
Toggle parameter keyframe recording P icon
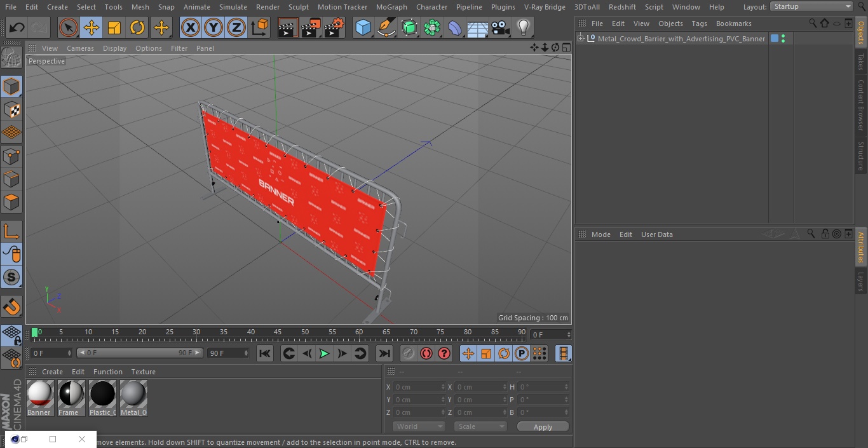[x=522, y=353]
